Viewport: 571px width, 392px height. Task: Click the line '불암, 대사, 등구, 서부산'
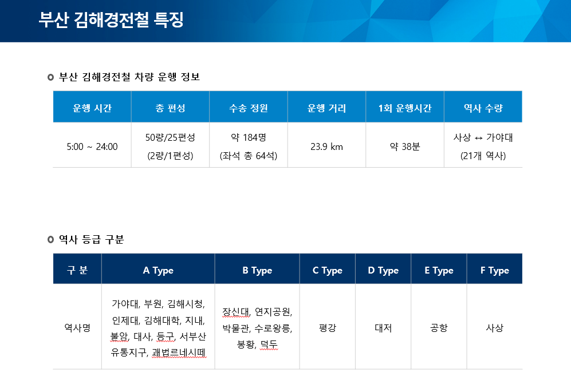click(x=159, y=336)
